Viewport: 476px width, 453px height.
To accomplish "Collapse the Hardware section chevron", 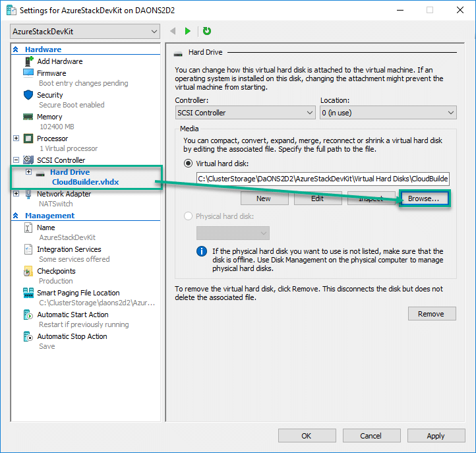I will tap(16, 49).
